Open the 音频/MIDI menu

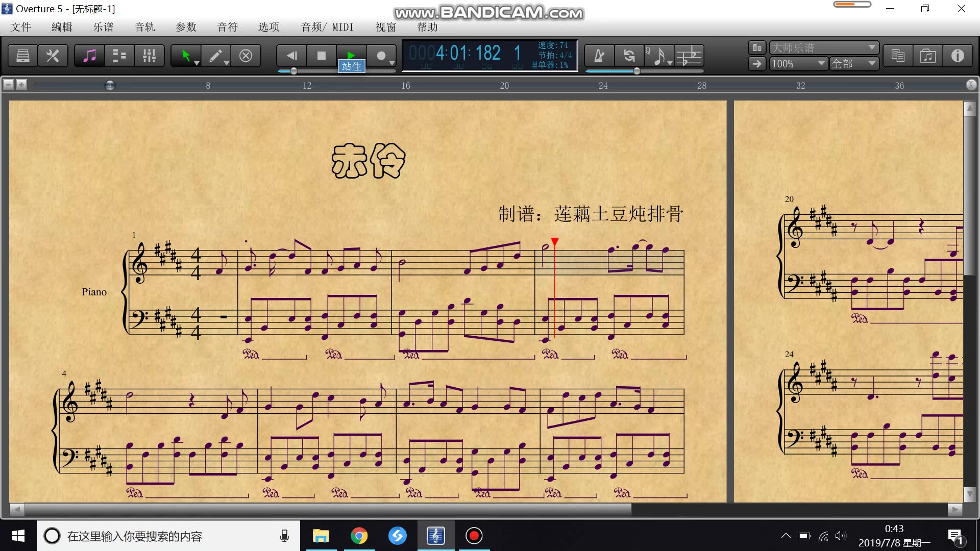click(327, 27)
